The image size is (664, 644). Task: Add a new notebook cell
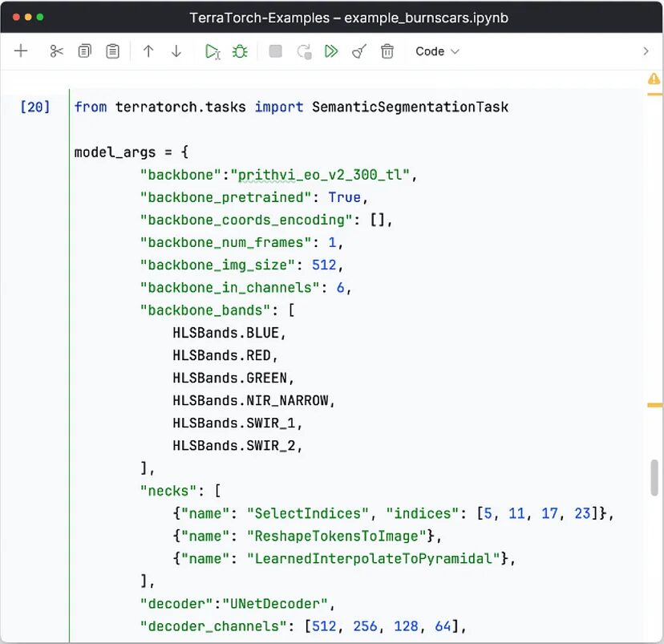[21, 51]
